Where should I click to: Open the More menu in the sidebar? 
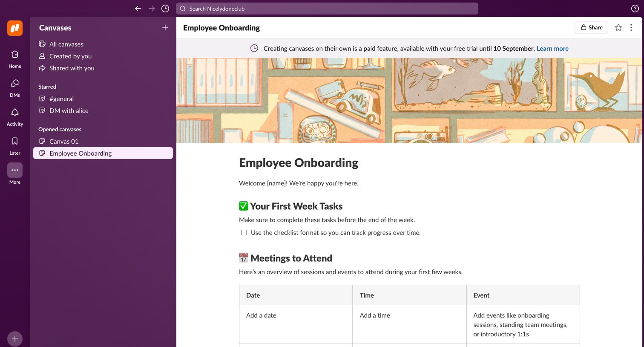point(15,174)
